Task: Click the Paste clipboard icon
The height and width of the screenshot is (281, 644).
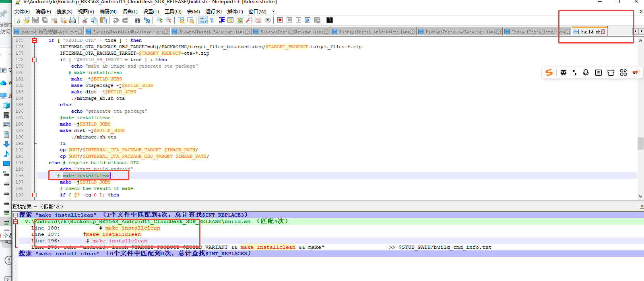Action: point(103,20)
